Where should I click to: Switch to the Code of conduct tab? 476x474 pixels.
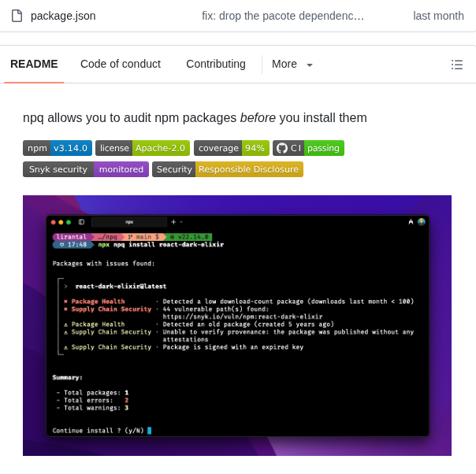(x=121, y=64)
